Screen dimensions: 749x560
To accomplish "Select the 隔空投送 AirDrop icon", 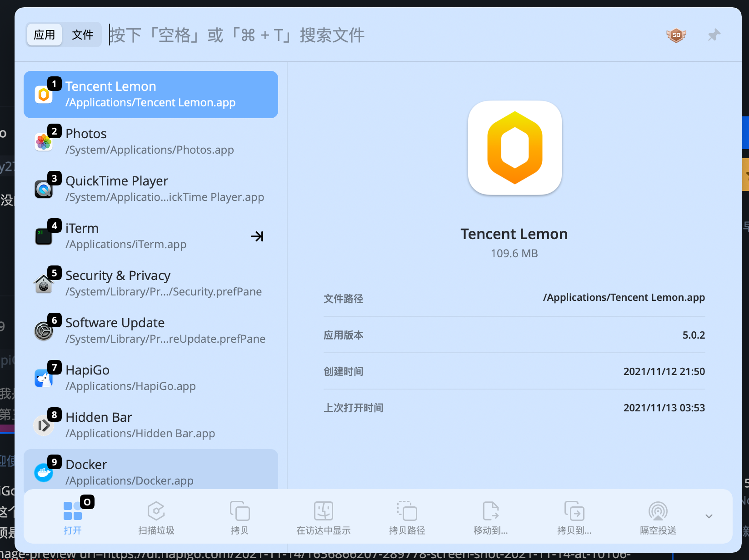I will pos(658,511).
